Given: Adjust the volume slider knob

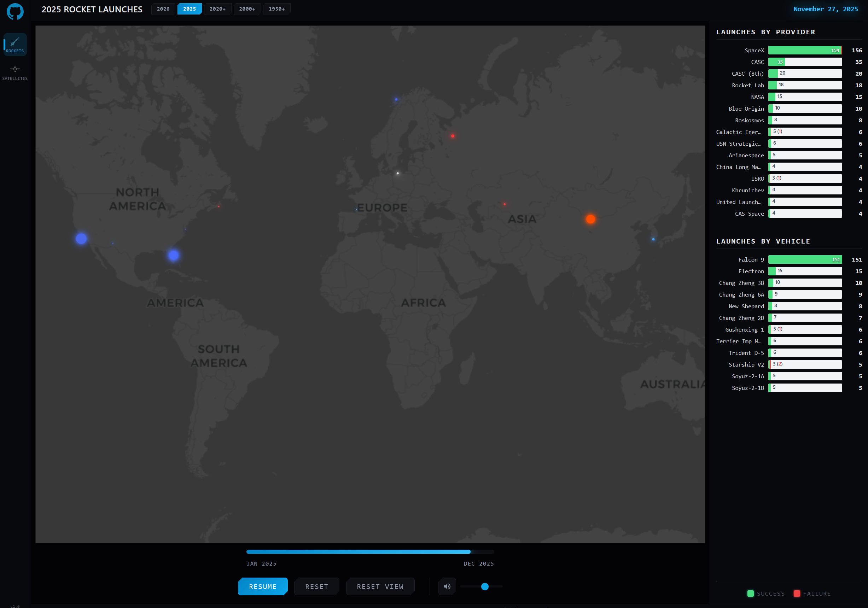Looking at the screenshot, I should tap(485, 586).
